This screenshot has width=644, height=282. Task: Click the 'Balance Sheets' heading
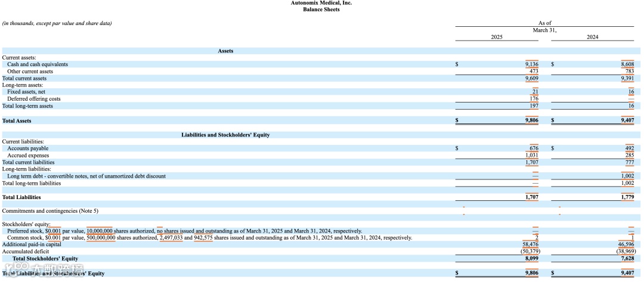tap(321, 10)
